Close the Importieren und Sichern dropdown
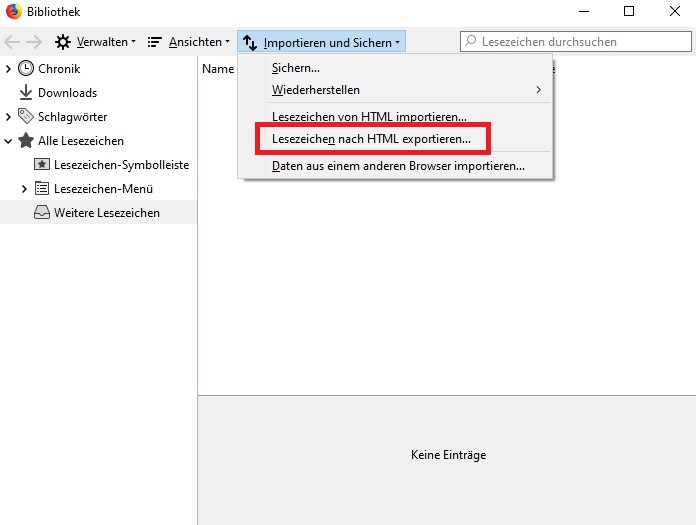The height and width of the screenshot is (525, 696). [322, 42]
